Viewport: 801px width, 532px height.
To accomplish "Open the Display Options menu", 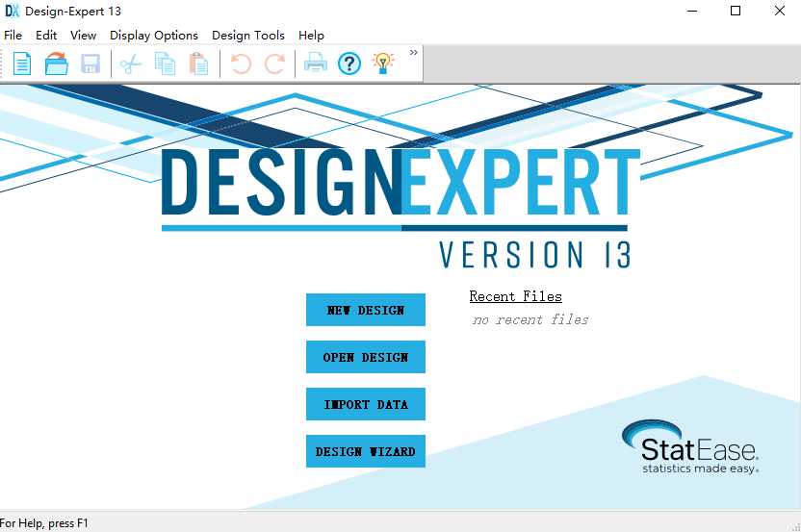I will [x=154, y=36].
